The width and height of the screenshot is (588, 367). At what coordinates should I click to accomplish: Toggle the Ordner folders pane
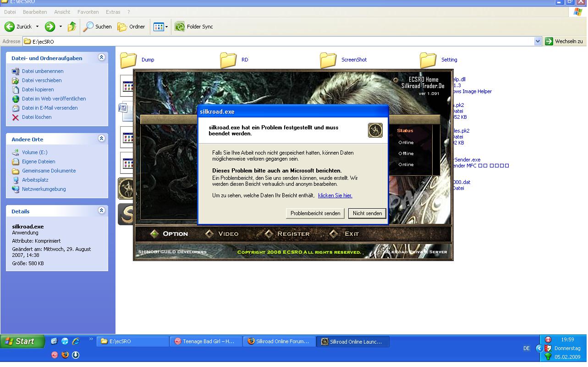point(132,27)
